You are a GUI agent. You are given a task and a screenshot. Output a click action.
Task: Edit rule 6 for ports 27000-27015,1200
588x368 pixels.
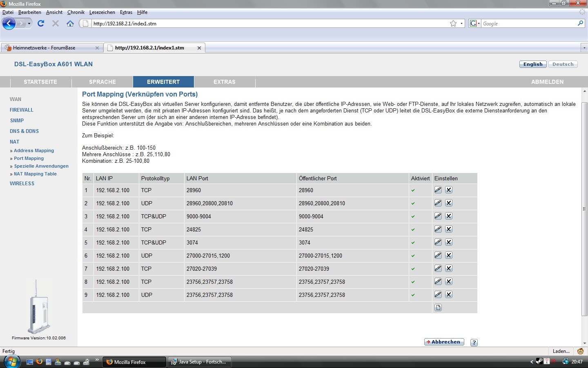pyautogui.click(x=438, y=255)
